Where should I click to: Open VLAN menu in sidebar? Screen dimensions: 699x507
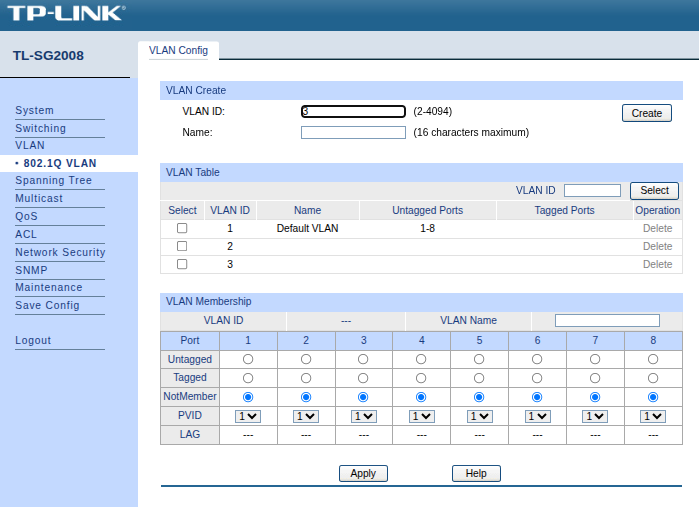click(30, 145)
